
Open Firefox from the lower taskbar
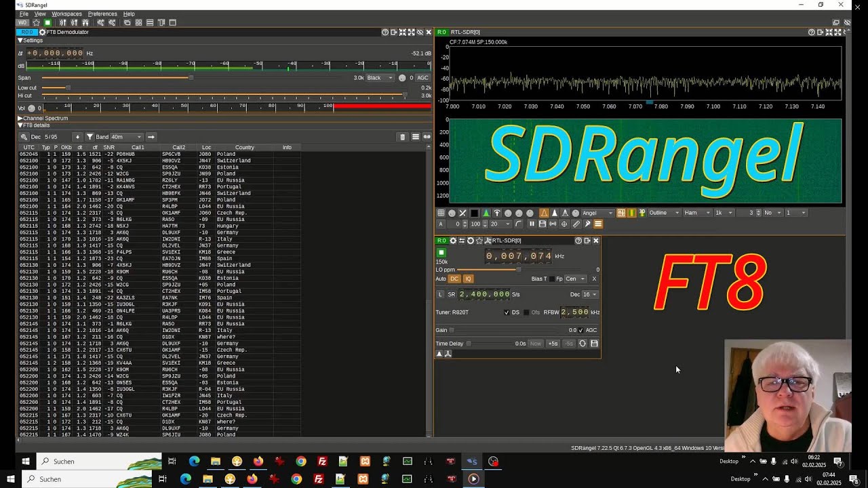[252, 479]
